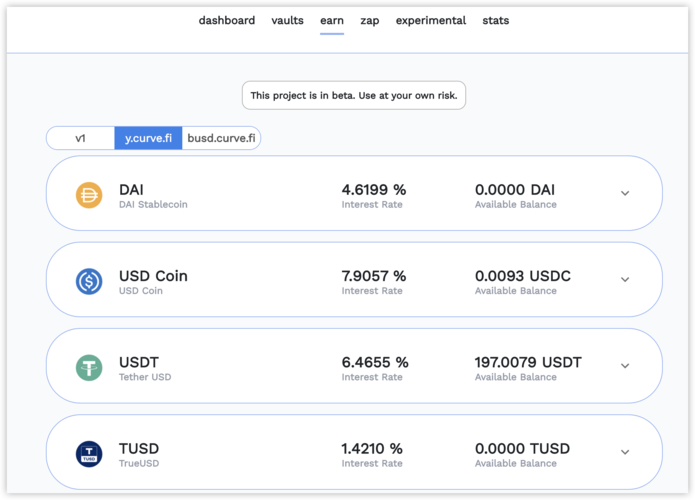The height and width of the screenshot is (500, 695).
Task: Open the stats tab
Action: click(495, 20)
